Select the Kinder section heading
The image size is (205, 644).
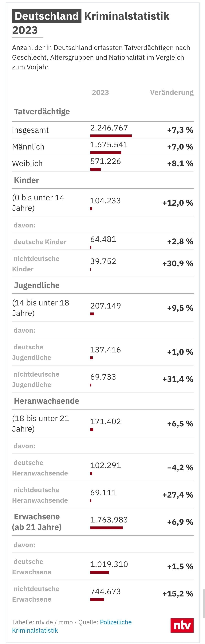pyautogui.click(x=26, y=180)
